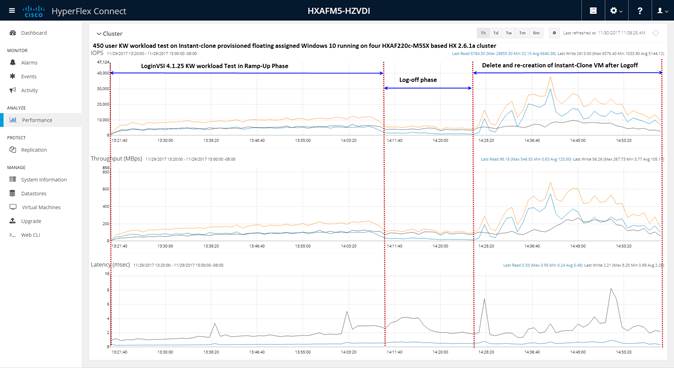Select the 1m time range button

pos(522,33)
